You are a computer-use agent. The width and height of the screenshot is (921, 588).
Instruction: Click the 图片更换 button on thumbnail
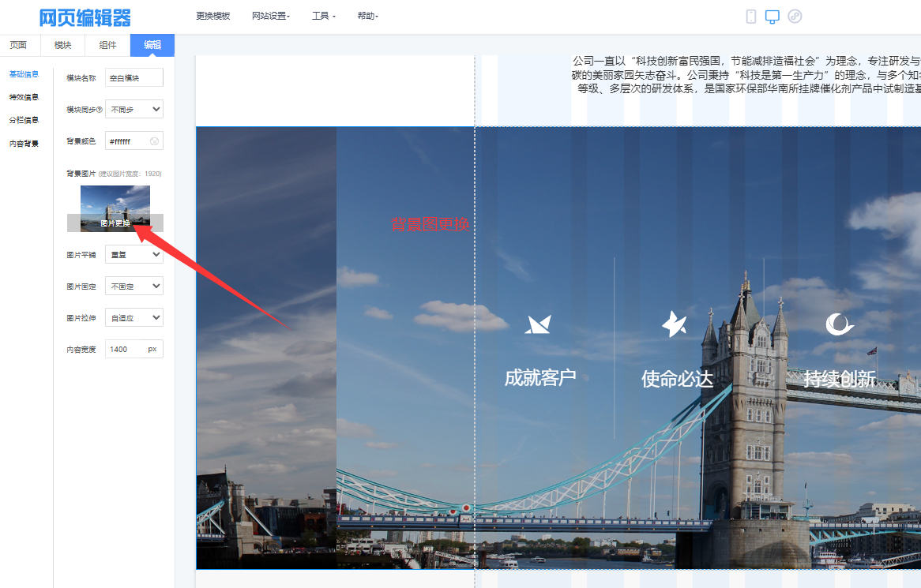coord(115,223)
